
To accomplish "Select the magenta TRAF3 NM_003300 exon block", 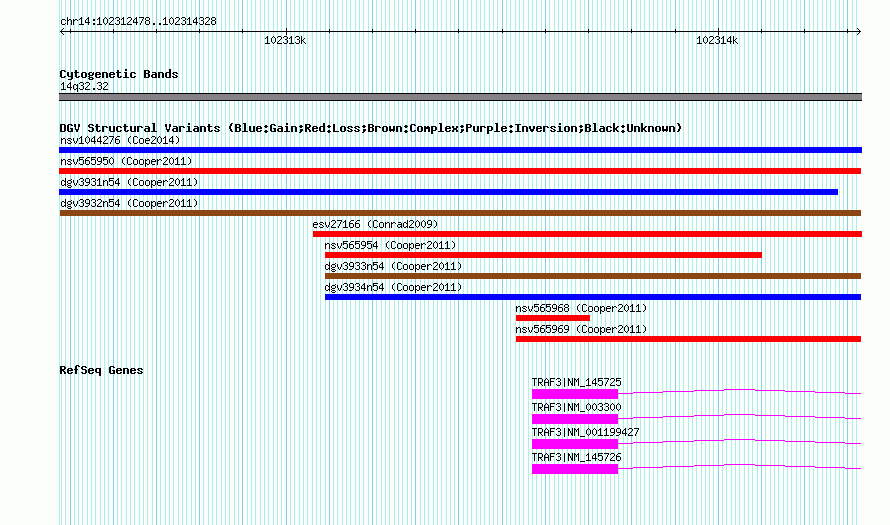I will click(x=575, y=419).
